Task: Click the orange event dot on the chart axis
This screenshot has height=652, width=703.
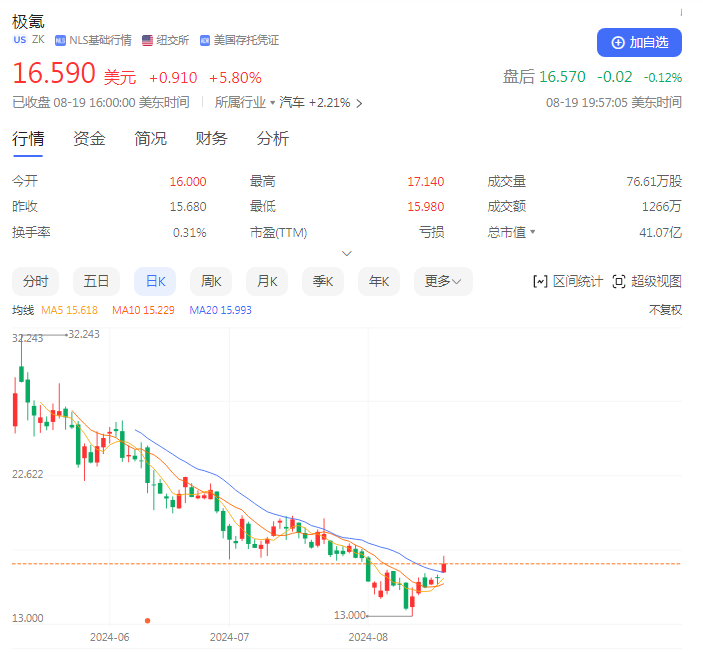Action: tap(148, 621)
